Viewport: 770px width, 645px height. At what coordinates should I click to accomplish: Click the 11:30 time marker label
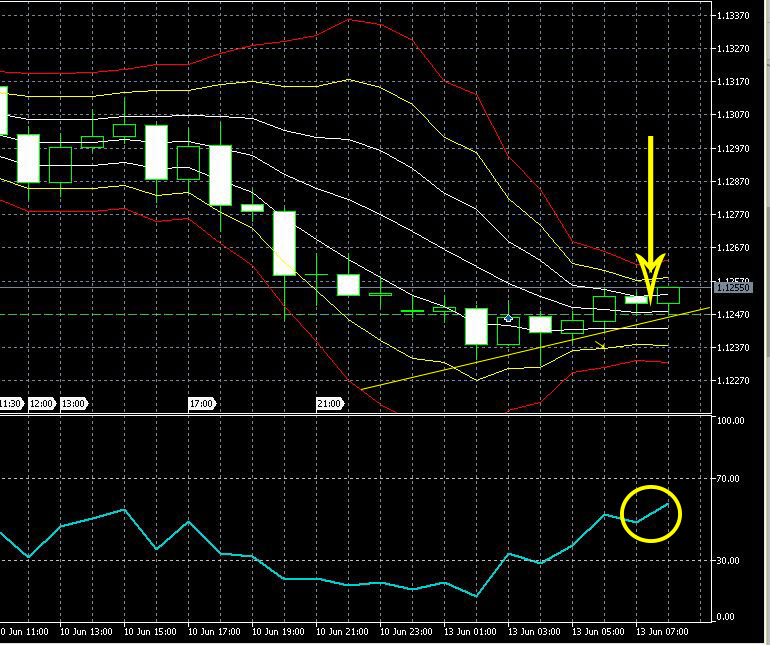point(10,404)
